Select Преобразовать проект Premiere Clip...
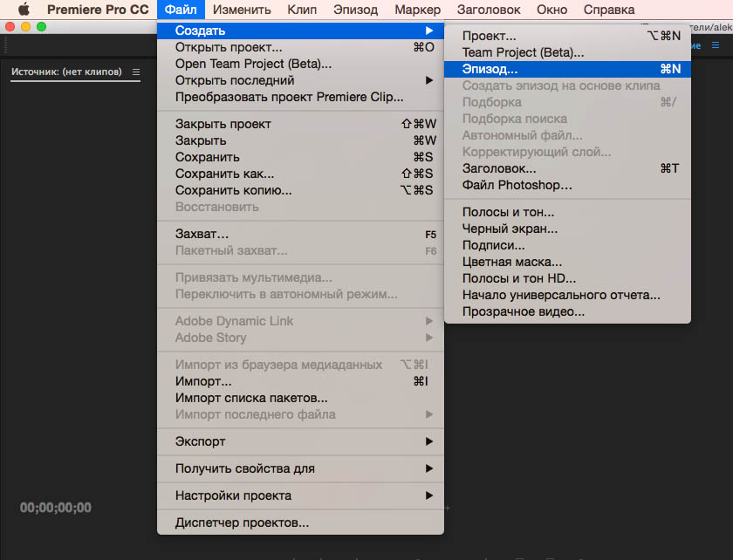Image resolution: width=733 pixels, height=560 pixels. pyautogui.click(x=300, y=97)
